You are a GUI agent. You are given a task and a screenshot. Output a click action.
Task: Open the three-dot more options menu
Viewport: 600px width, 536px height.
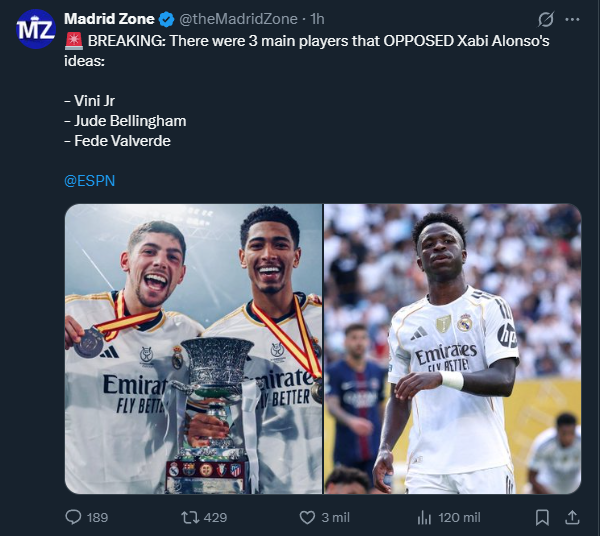pyautogui.click(x=572, y=19)
